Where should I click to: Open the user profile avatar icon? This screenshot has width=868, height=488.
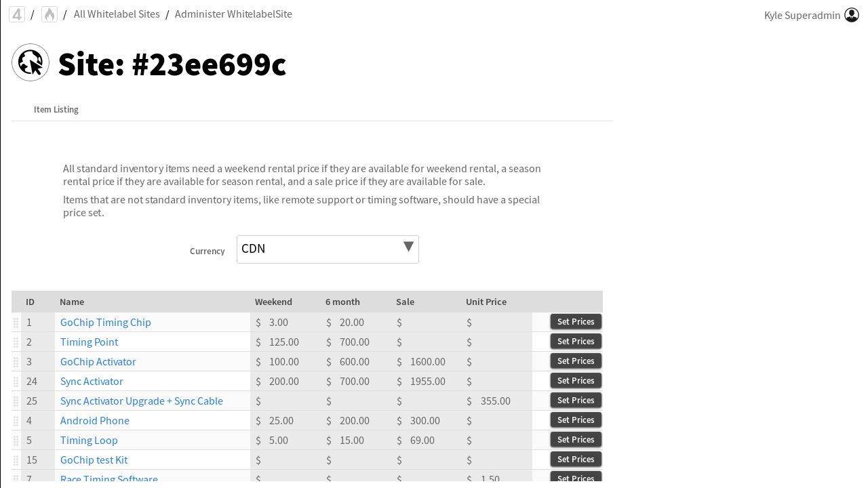(852, 15)
